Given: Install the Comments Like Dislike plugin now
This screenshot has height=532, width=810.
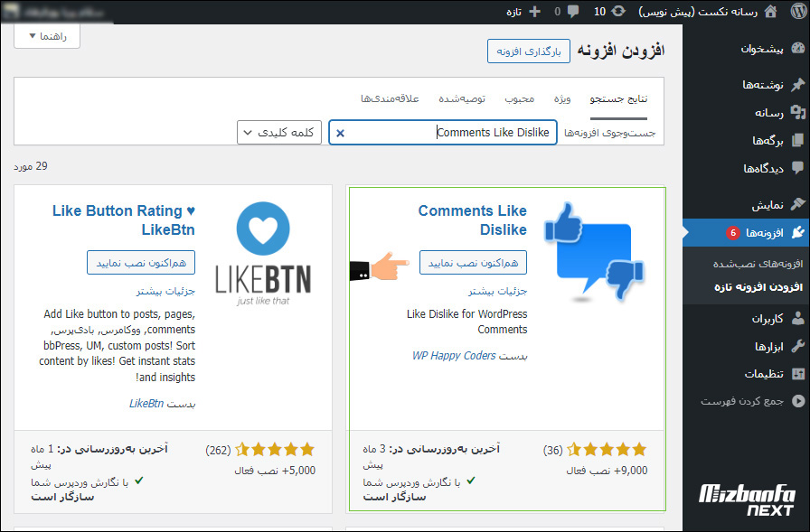Looking at the screenshot, I should tap(473, 263).
